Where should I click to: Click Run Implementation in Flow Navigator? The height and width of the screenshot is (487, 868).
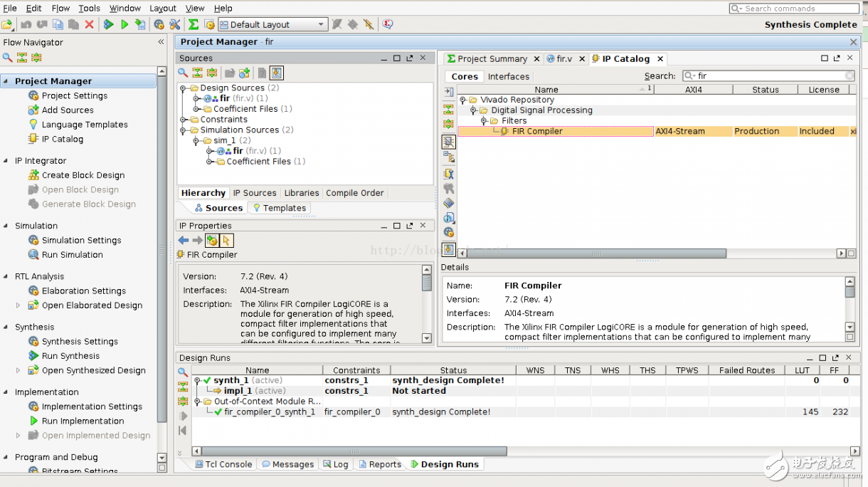(83, 421)
